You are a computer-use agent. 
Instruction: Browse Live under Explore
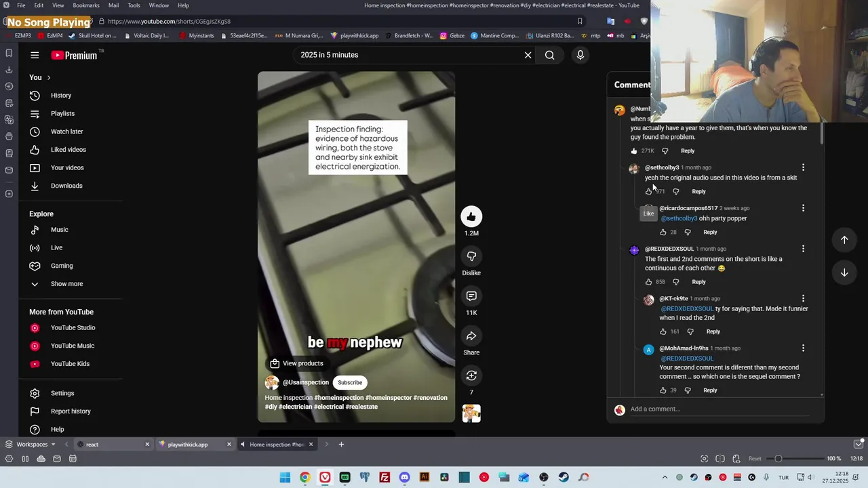56,248
